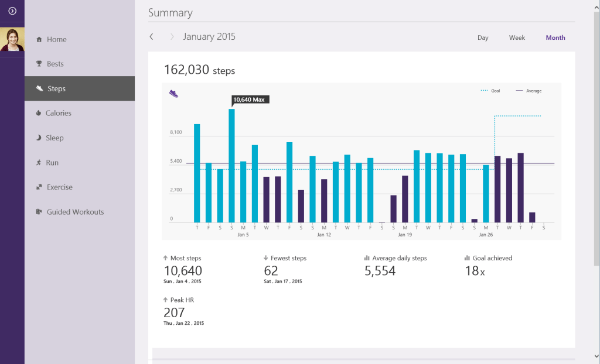Screen dimensions: 600x364
Task: Click the vertical scrollbar on the right
Action: point(596,146)
